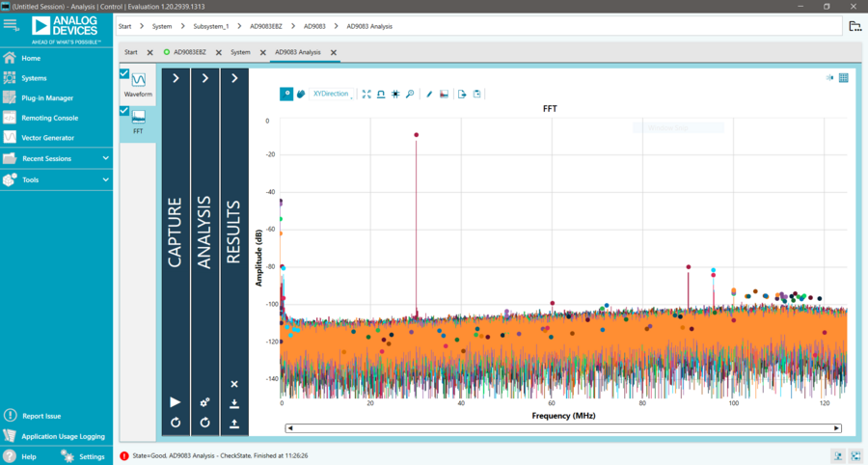The width and height of the screenshot is (868, 465).
Task: Toggle the grid view icon at top right
Action: [x=844, y=78]
